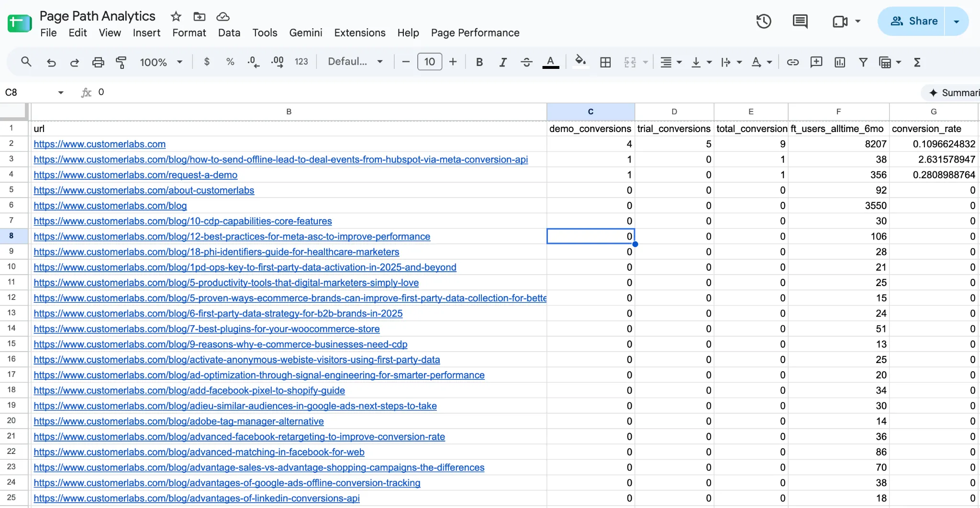Open the zoom level dropdown

[161, 62]
